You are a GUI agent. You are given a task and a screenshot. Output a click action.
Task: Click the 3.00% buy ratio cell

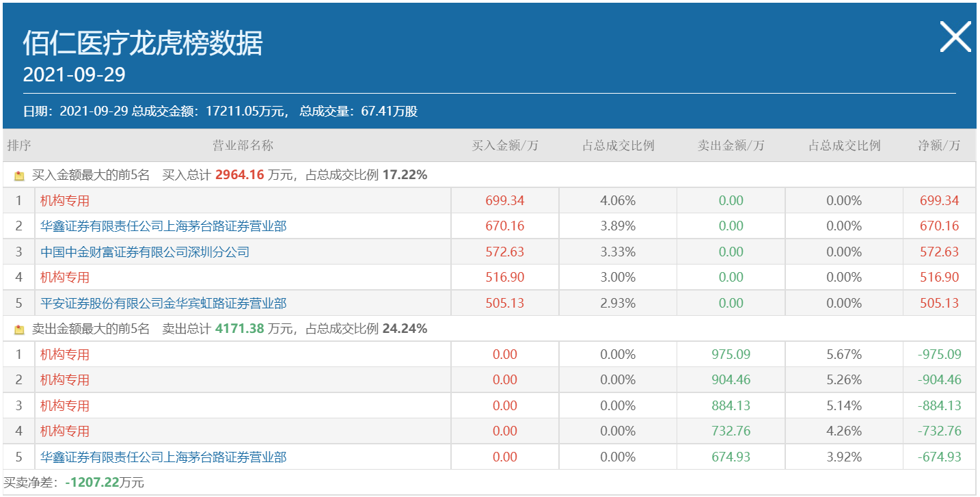coord(618,278)
